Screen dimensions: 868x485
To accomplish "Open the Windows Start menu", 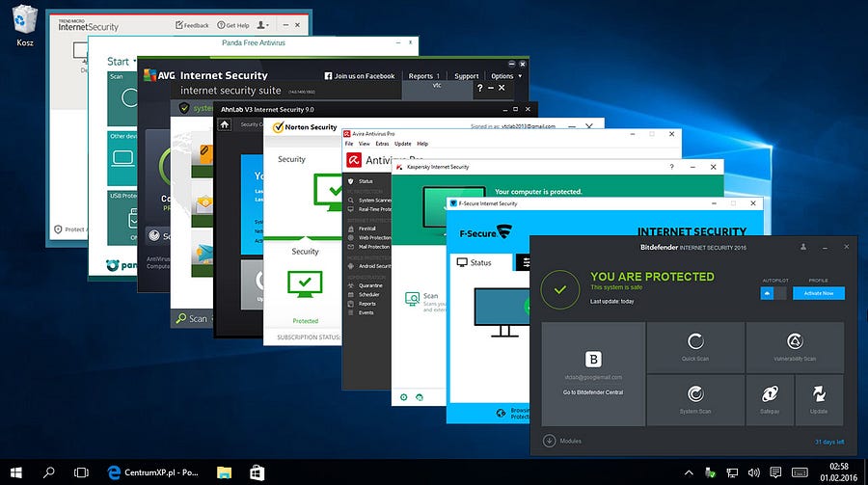I will click(x=16, y=472).
